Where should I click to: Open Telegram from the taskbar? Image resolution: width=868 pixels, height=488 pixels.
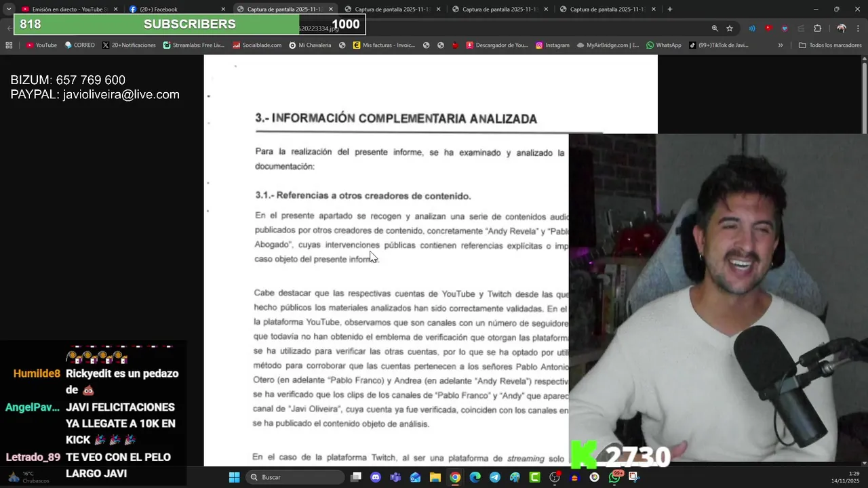coord(495,477)
